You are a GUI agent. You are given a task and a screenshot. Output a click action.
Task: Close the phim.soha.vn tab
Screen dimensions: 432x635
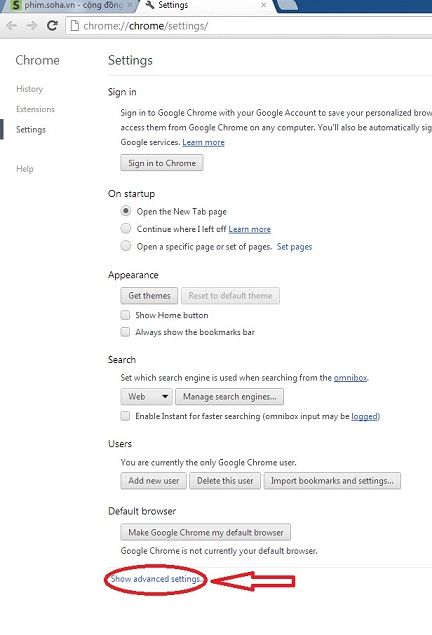pyautogui.click(x=130, y=5)
